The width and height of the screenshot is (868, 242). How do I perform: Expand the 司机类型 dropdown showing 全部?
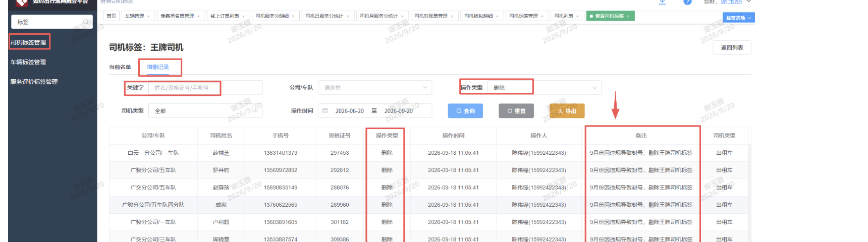click(x=205, y=111)
